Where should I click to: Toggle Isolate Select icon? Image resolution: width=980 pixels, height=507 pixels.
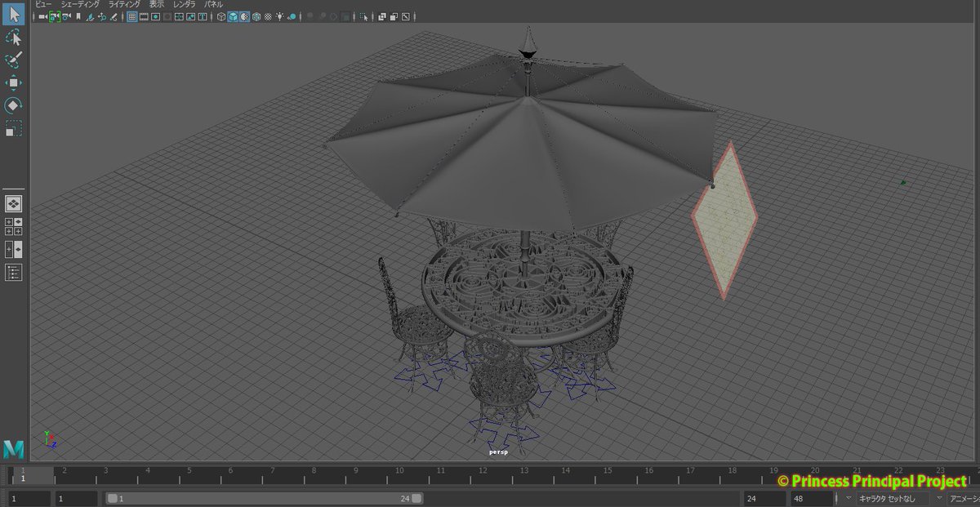coord(363,16)
